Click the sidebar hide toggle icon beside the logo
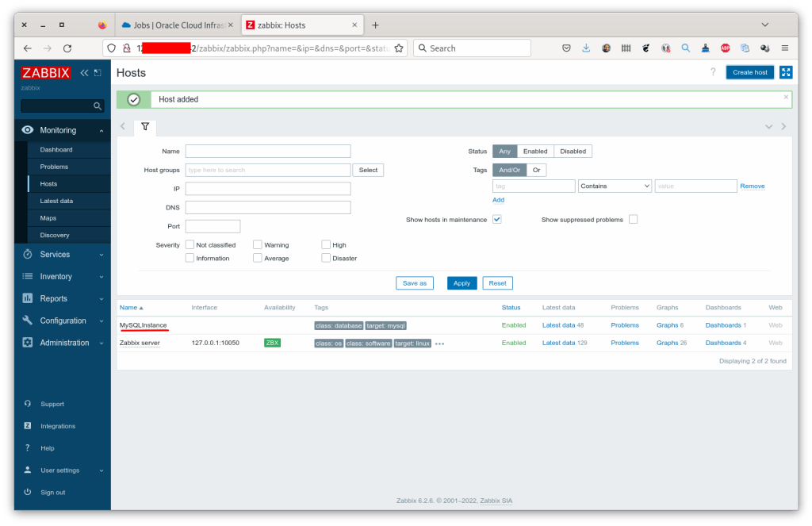The height and width of the screenshot is (526, 812). tap(98, 73)
